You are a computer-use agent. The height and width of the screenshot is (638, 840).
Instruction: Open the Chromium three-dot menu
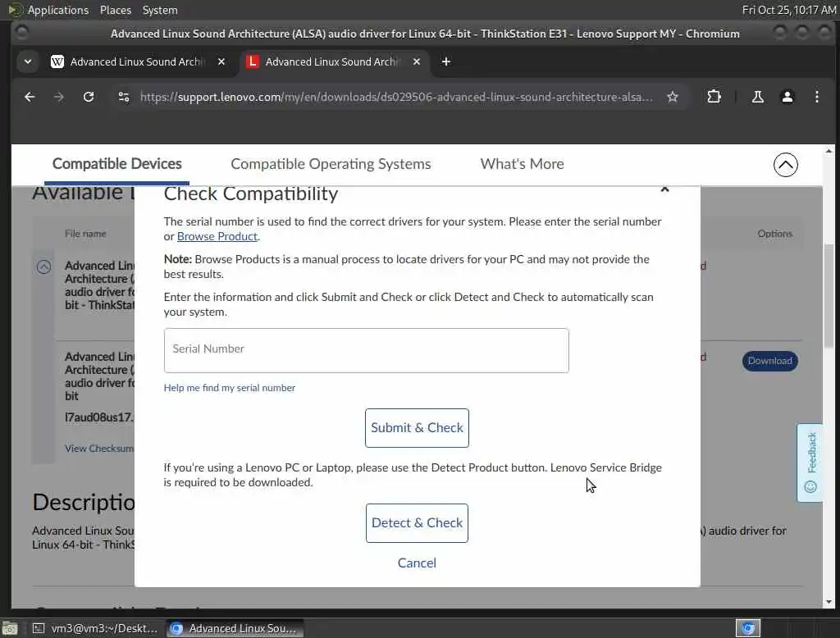816,97
